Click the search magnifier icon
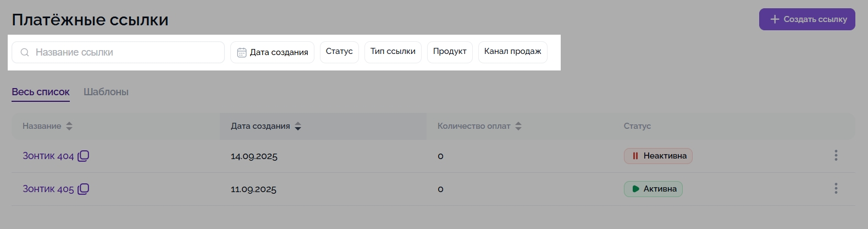The height and width of the screenshot is (229, 868). [25, 52]
